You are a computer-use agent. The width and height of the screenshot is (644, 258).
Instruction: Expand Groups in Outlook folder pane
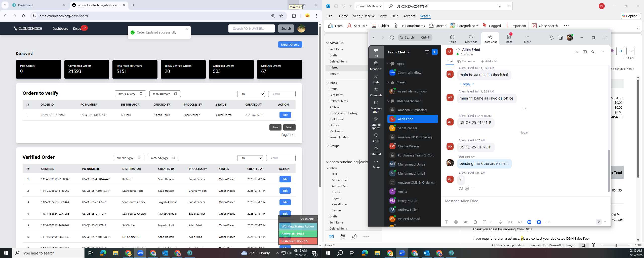(328, 146)
